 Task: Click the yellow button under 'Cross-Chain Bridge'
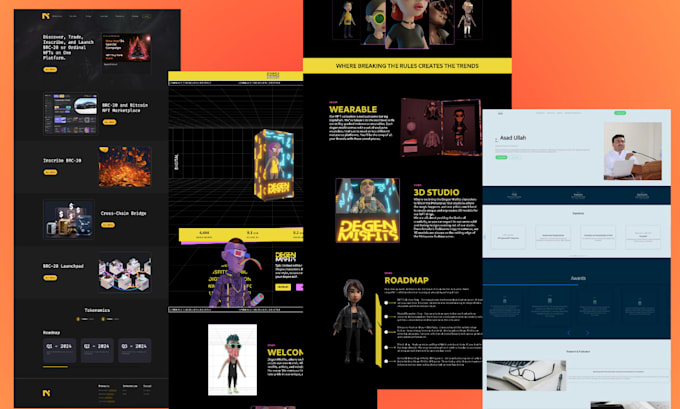tap(108, 225)
